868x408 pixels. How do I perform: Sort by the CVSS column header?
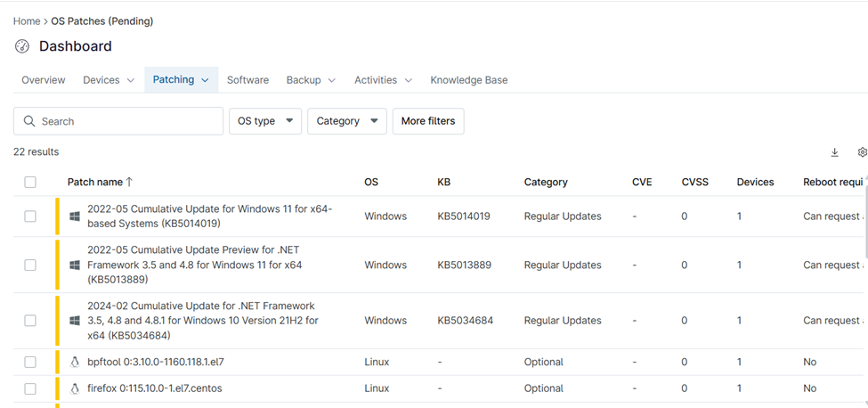point(695,182)
